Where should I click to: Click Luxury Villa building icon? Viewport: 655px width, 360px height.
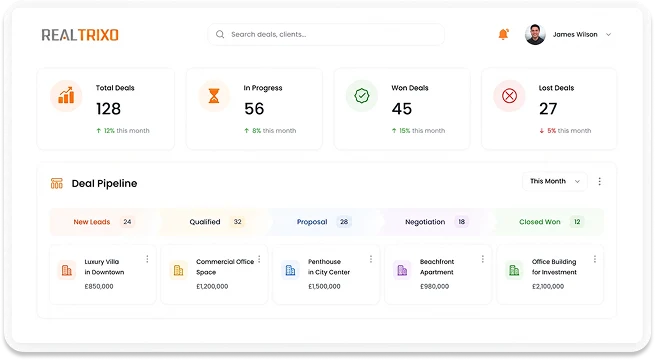tap(66, 270)
